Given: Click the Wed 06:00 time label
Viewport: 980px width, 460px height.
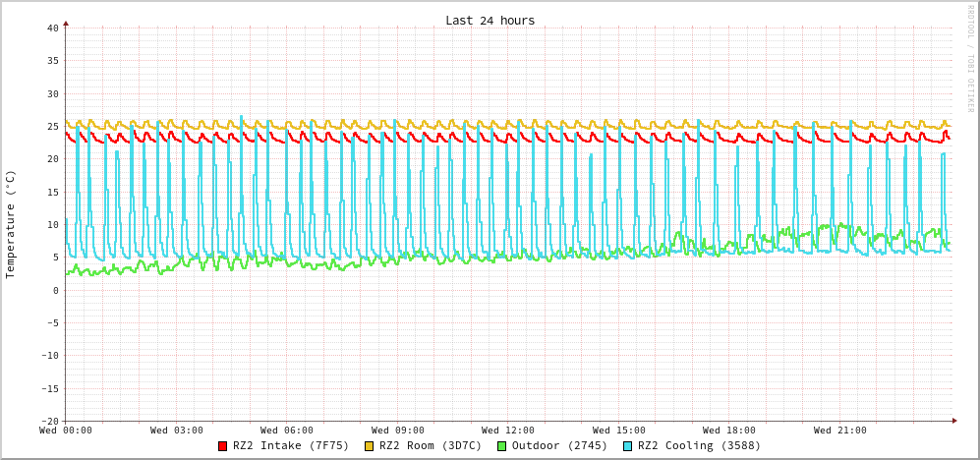Looking at the screenshot, I should pos(287,431).
